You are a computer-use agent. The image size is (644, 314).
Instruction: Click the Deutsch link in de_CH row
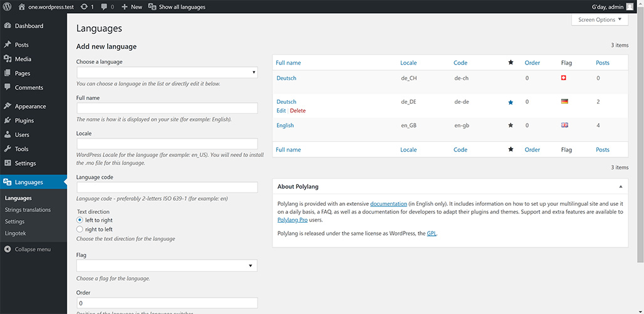pyautogui.click(x=286, y=78)
